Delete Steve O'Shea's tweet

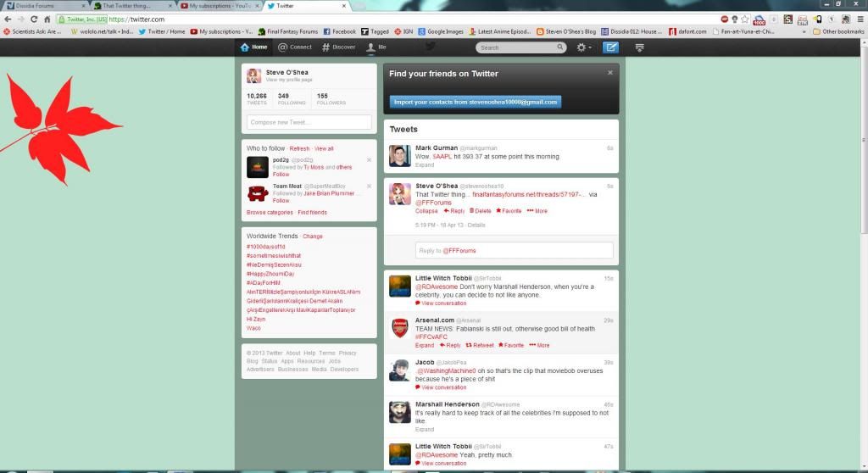coord(480,211)
